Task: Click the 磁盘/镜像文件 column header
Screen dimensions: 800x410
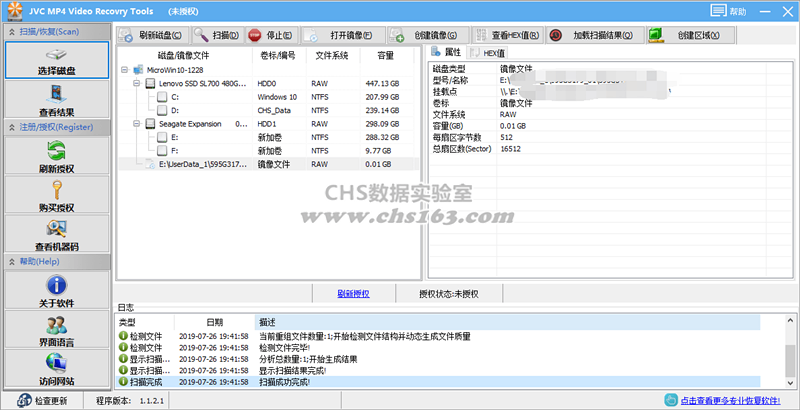Action: pyautogui.click(x=184, y=56)
